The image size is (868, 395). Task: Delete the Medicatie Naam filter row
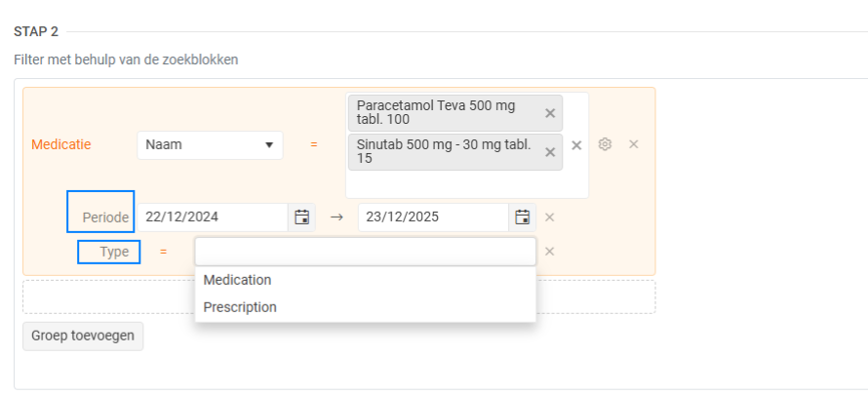[633, 144]
